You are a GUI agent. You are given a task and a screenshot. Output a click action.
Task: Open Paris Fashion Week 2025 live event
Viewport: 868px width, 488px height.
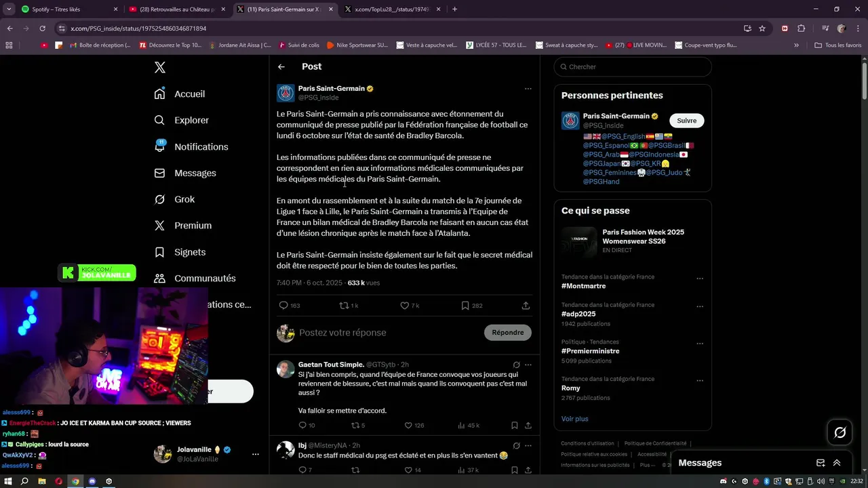coord(633,241)
